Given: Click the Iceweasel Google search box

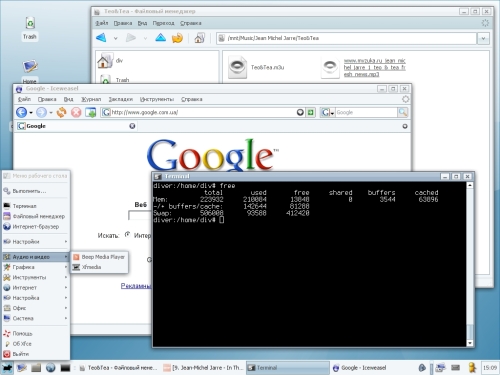Looking at the screenshot, I should pos(366,112).
